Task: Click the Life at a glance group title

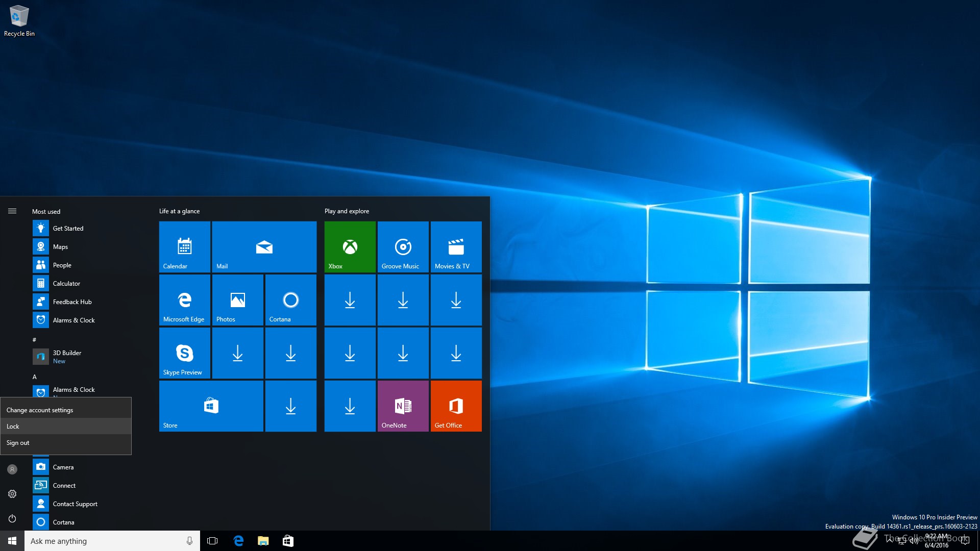Action: pos(179,211)
